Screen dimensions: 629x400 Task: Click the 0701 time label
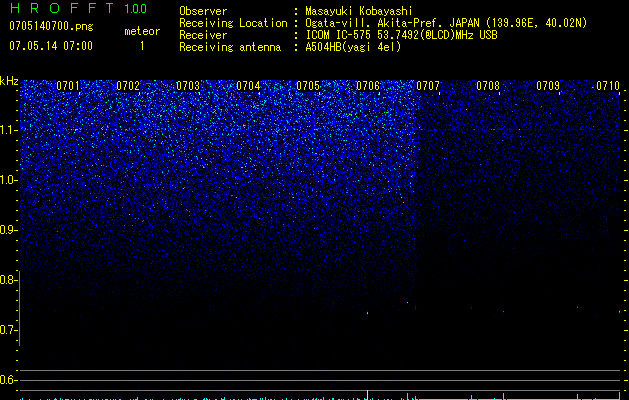pos(68,86)
